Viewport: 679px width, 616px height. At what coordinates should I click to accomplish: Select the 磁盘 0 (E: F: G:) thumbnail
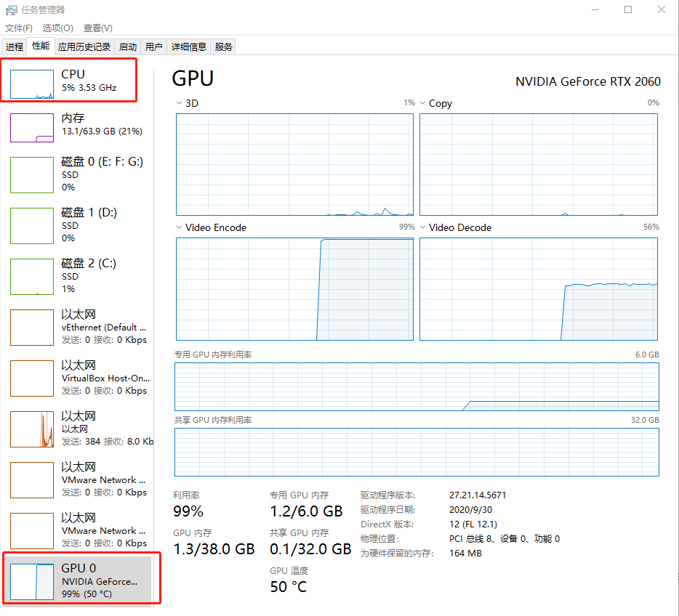click(32, 175)
